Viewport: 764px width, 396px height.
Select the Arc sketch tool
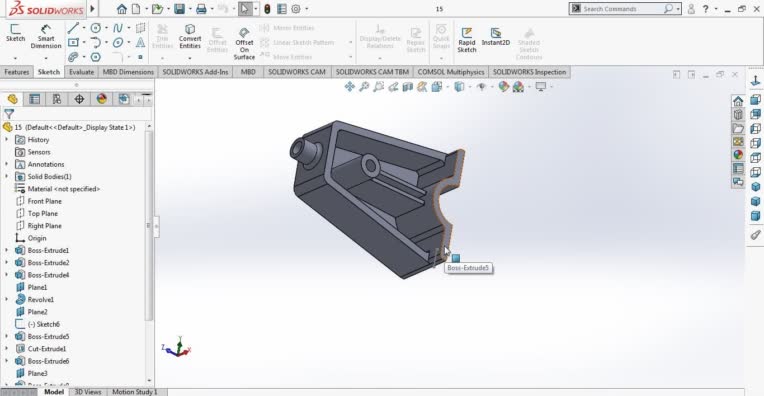click(96, 42)
